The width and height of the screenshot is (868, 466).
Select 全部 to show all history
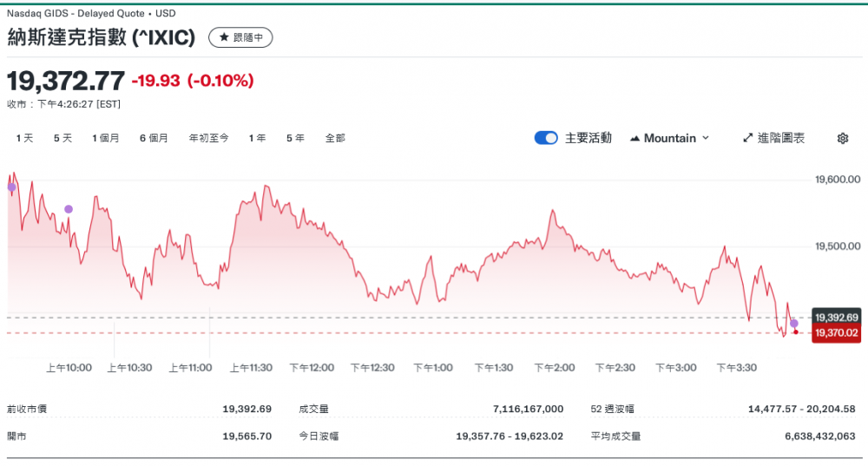pyautogui.click(x=335, y=138)
